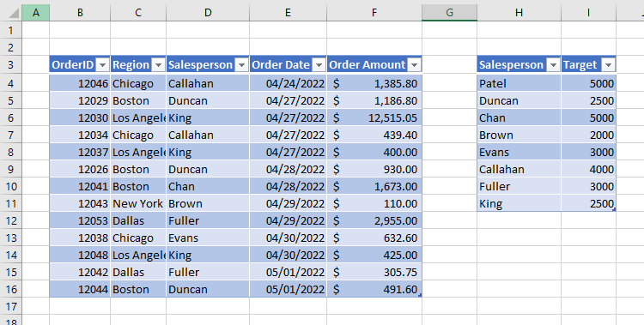Select column A header
This screenshot has height=325, width=644.
(36, 13)
